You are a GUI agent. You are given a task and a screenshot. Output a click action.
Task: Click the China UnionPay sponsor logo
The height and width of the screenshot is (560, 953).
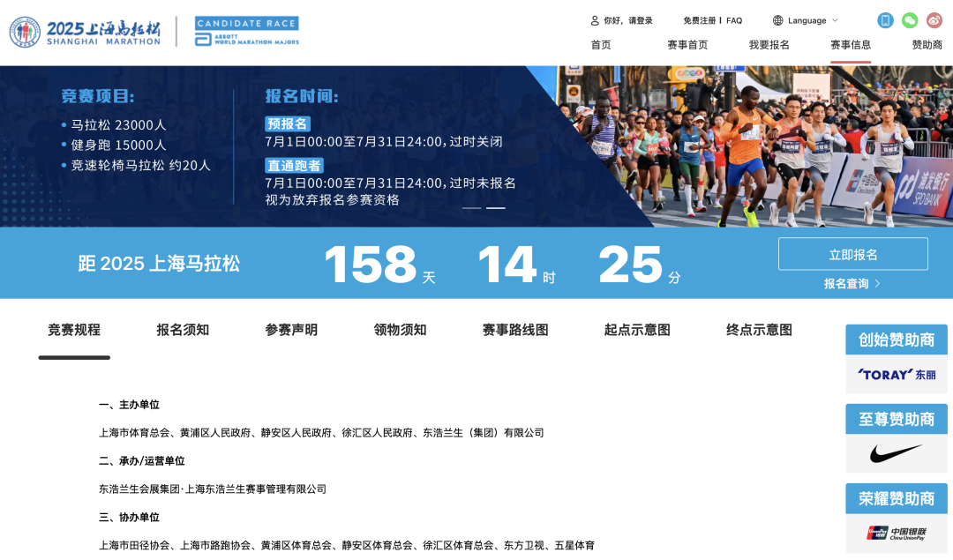pyautogui.click(x=896, y=533)
